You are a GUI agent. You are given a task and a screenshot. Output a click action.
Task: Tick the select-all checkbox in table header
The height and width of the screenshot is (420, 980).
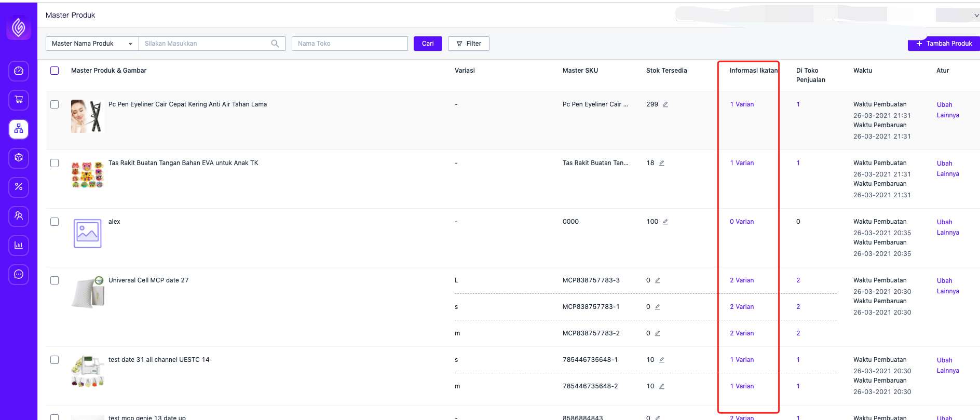[x=55, y=71]
